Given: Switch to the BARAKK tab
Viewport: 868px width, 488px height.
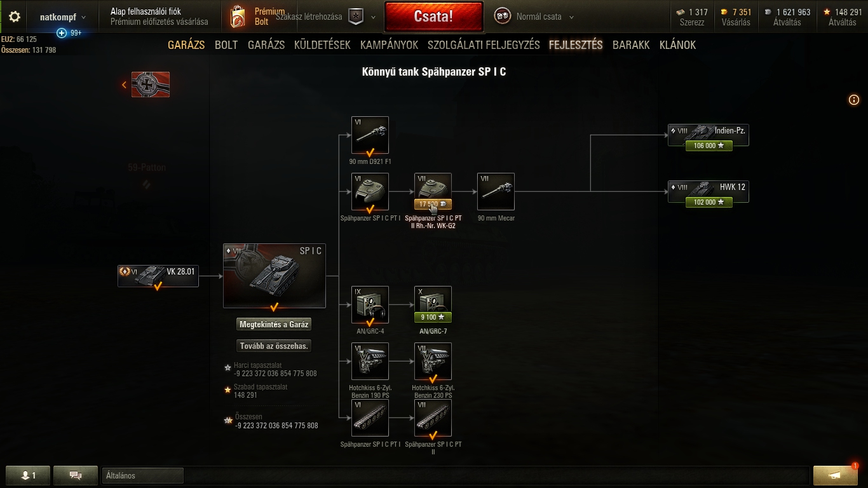Looking at the screenshot, I should pos(631,45).
